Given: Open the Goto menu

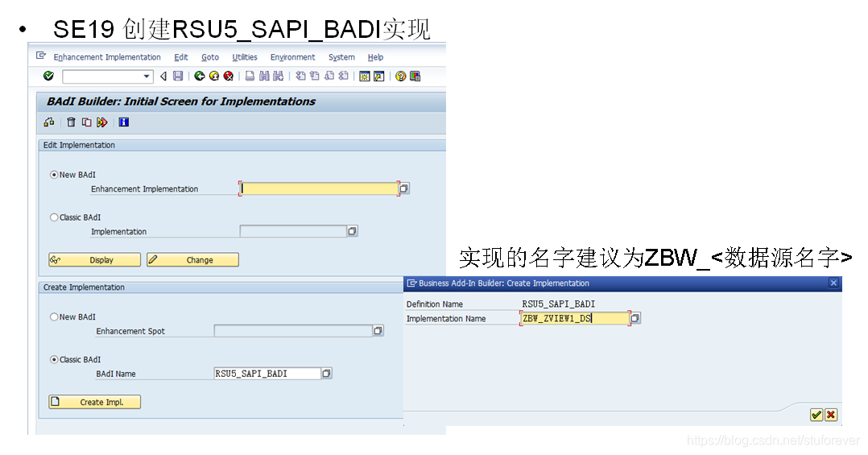Looking at the screenshot, I should tap(210, 57).
